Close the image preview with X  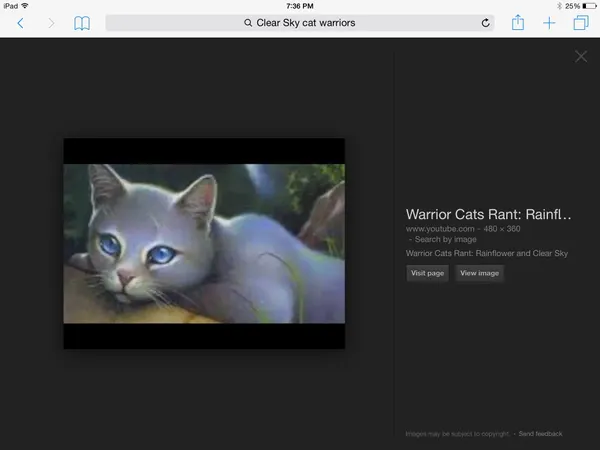pos(581,57)
